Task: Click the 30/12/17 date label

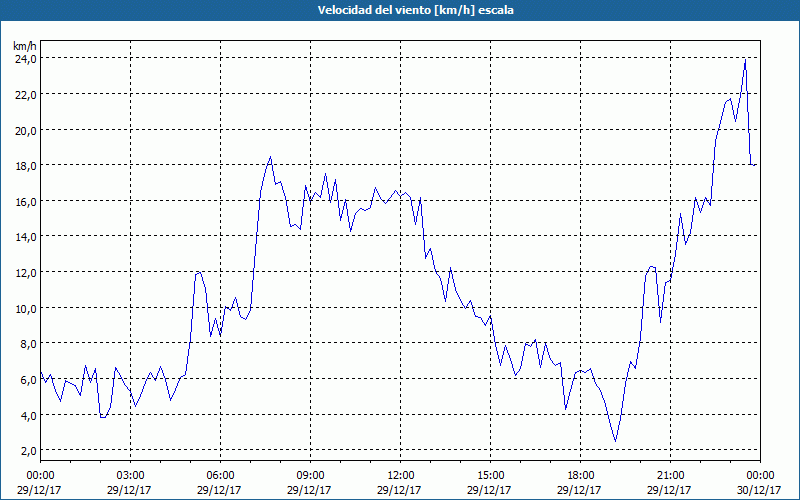Action: click(760, 490)
